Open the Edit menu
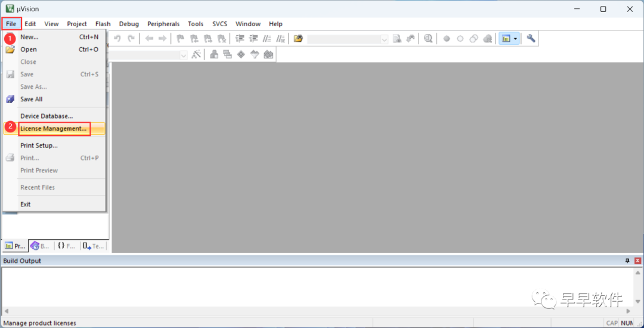 pos(30,24)
